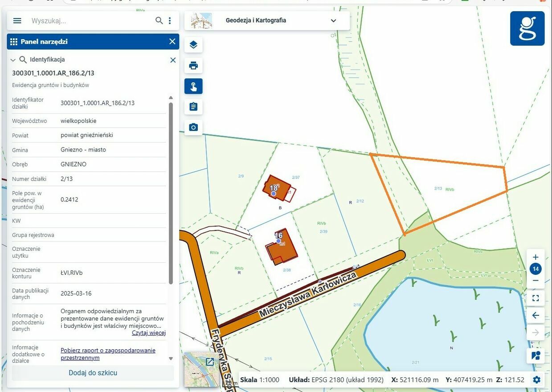552x392 pixels.
Task: Click the Układ EPSG 2180 status entry
Action: (336, 380)
